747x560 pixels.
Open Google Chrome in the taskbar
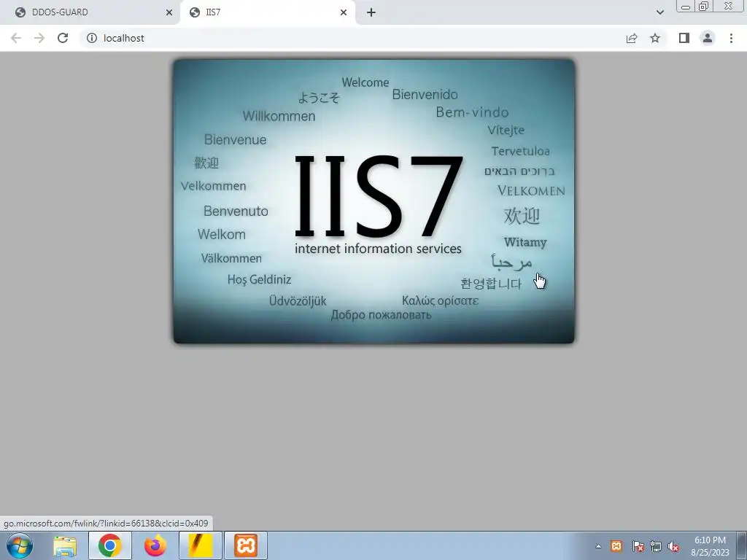click(x=110, y=545)
